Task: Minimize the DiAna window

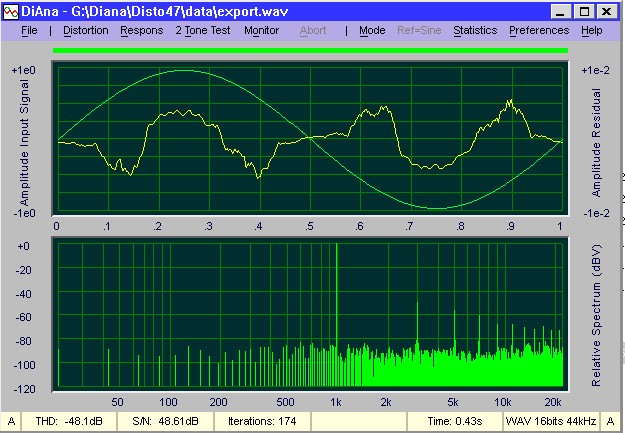Action: click(x=561, y=12)
